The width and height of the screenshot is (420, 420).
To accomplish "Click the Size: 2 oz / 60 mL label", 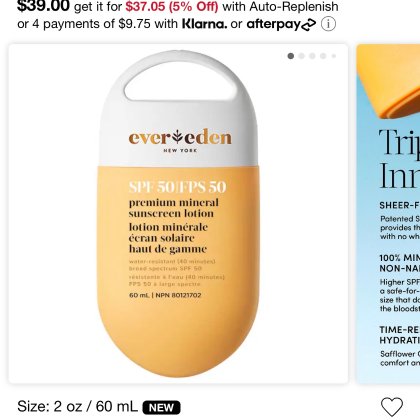I will pos(77,407).
